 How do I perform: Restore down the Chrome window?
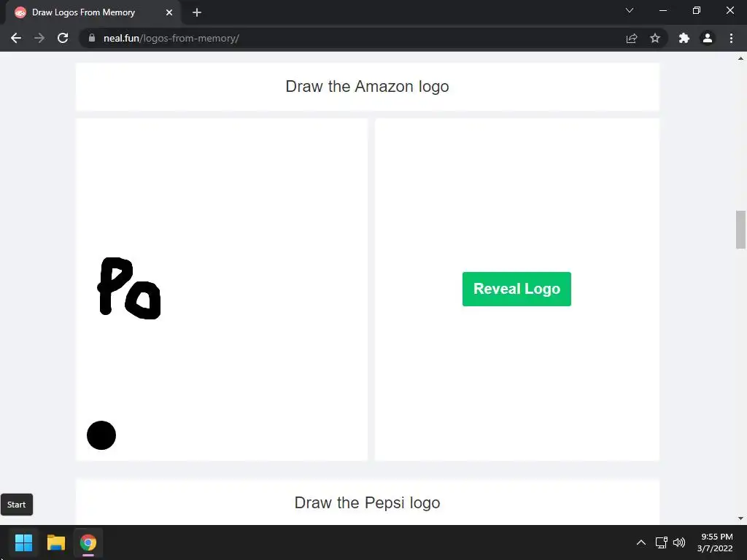click(x=697, y=10)
